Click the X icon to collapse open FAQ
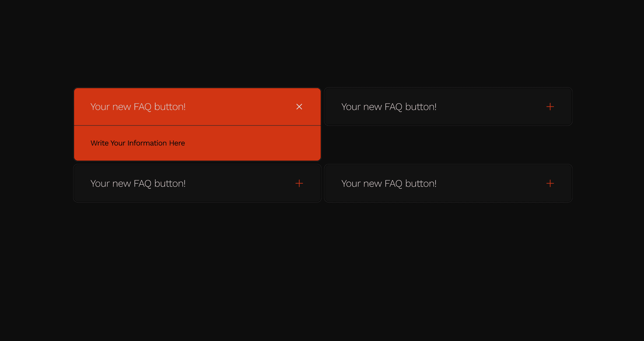The height and width of the screenshot is (341, 644). 299,107
